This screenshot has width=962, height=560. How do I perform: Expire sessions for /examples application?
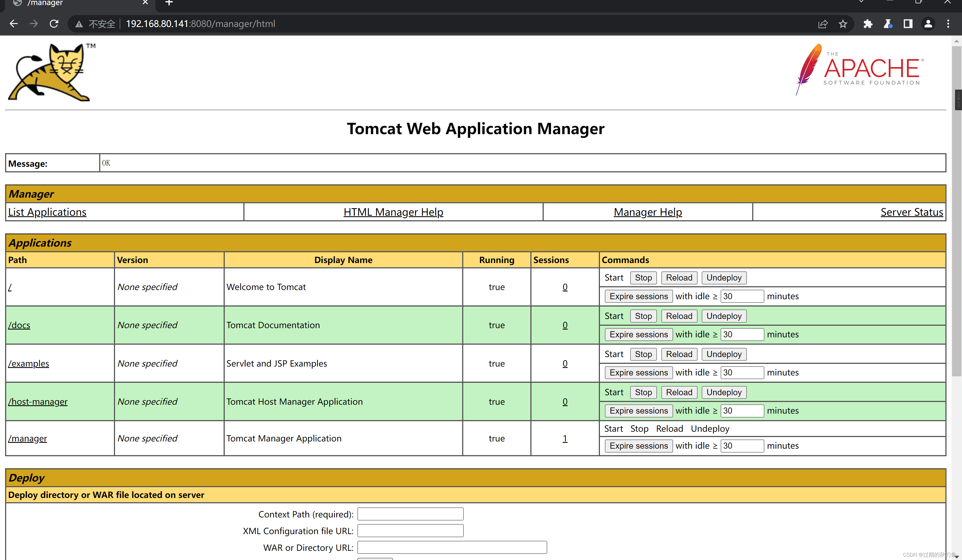pos(639,373)
